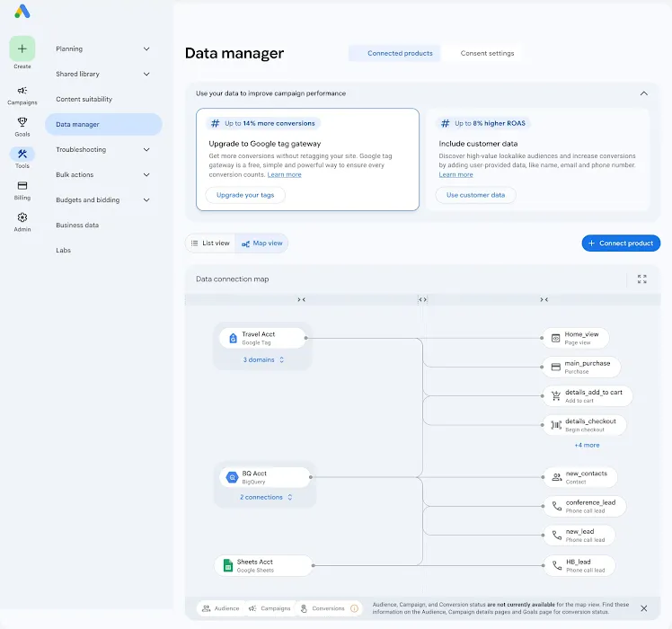The image size is (672, 629).
Task: Click the Google Sheets icon on Sheets Acct
Action: (228, 565)
